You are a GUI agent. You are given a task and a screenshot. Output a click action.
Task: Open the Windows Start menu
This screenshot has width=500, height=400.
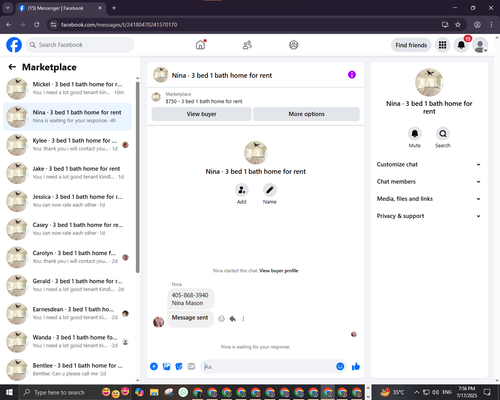[9, 392]
